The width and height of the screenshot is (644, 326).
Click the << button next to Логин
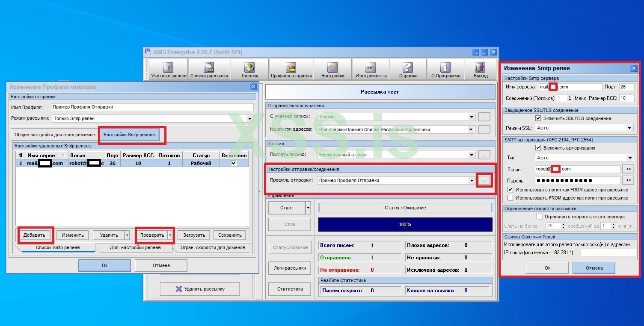pyautogui.click(x=628, y=169)
